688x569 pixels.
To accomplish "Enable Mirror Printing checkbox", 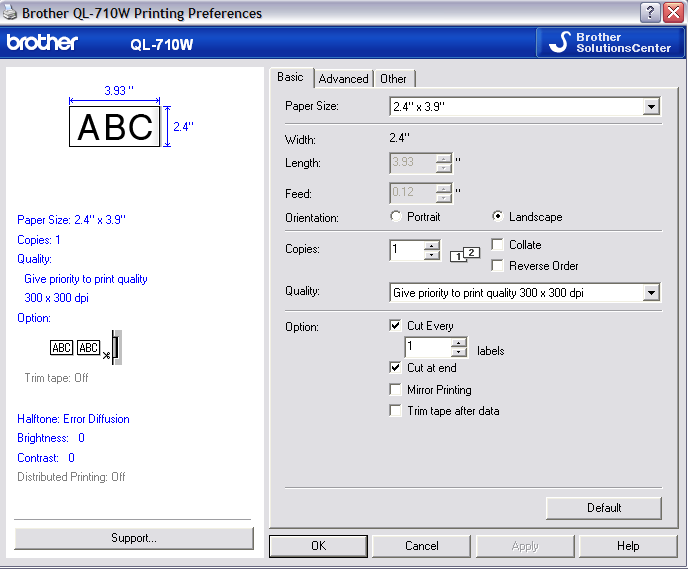I will 395,390.
